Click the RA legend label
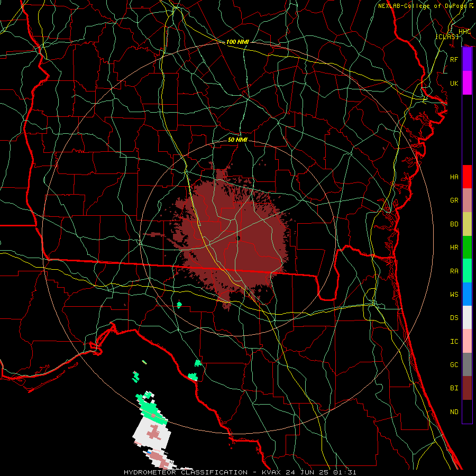This screenshot has width=476, height=476. [x=454, y=271]
